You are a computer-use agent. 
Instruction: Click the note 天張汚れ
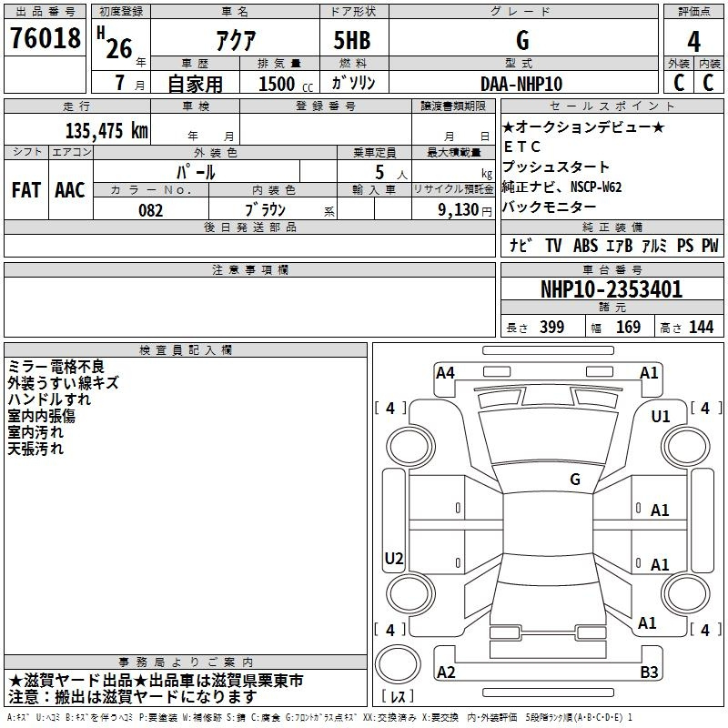click(x=35, y=448)
